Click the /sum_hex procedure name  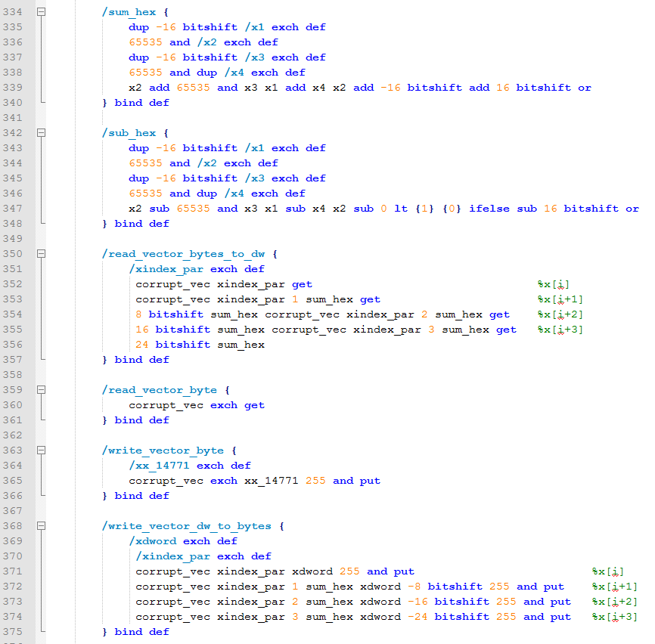pos(129,12)
